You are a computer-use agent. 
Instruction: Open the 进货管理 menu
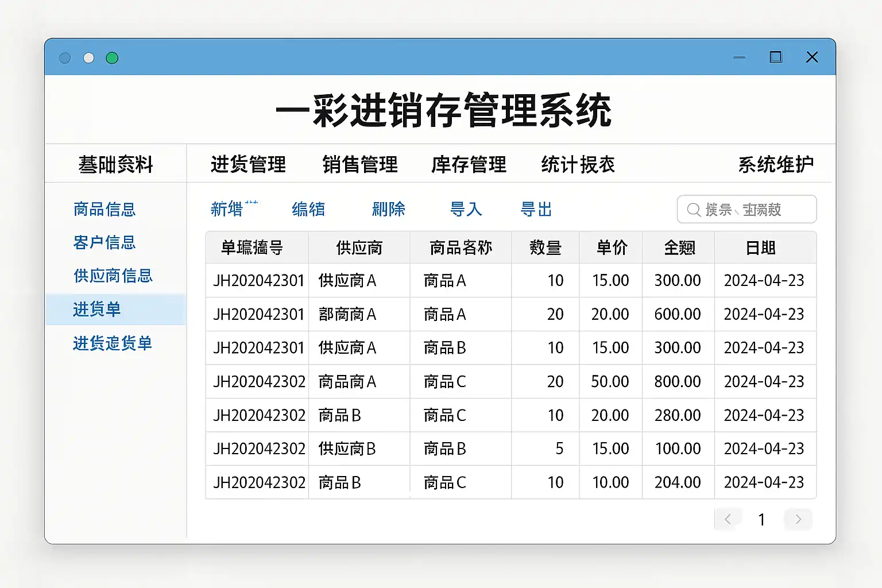248,165
